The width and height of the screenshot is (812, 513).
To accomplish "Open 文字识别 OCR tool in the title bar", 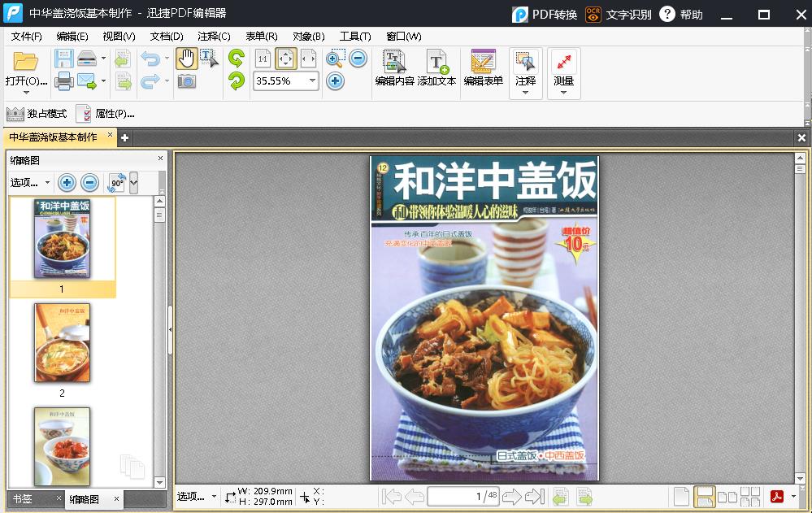I will 618,15.
